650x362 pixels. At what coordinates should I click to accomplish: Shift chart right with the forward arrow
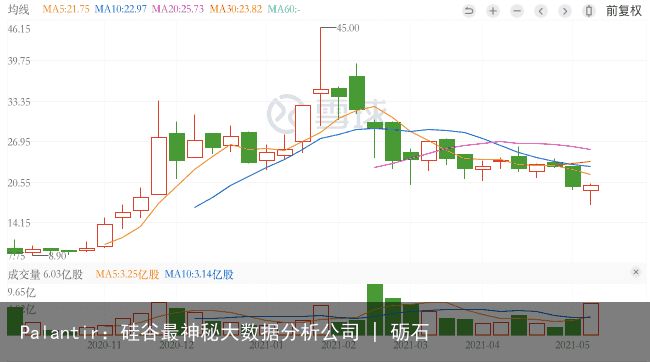point(565,11)
